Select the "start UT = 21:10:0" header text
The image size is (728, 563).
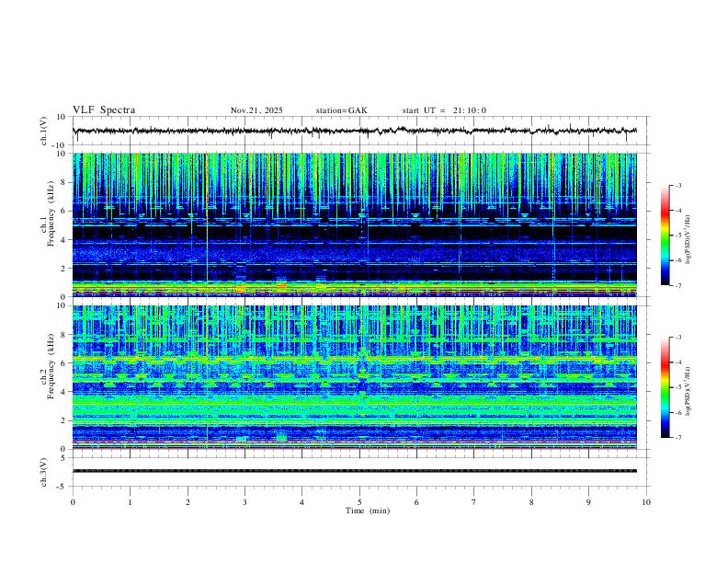click(444, 110)
